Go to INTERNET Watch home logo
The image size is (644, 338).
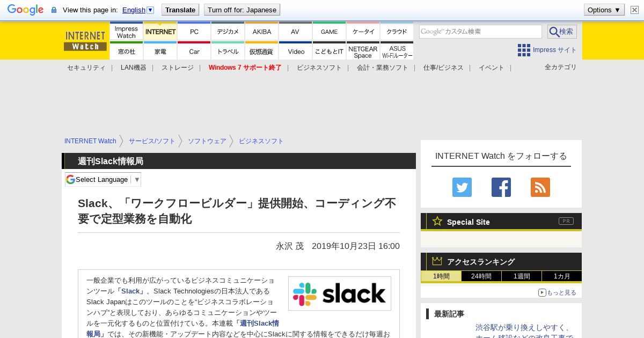(85, 41)
